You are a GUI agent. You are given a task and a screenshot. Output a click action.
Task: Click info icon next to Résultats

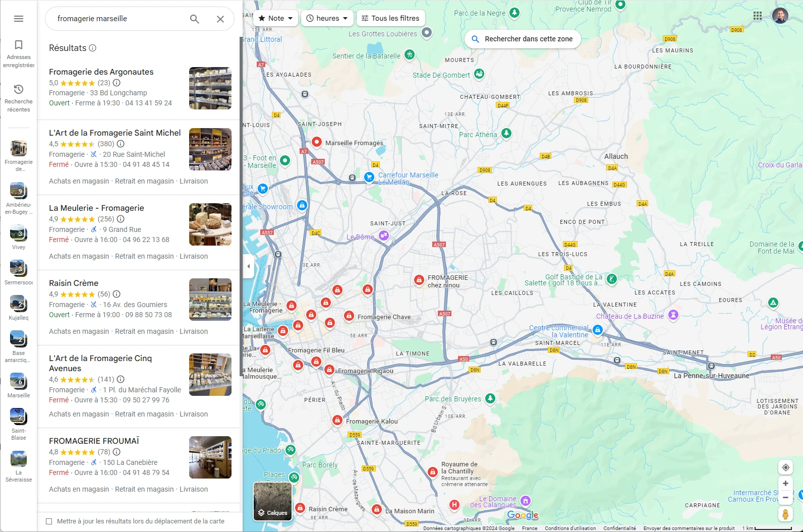pos(93,48)
